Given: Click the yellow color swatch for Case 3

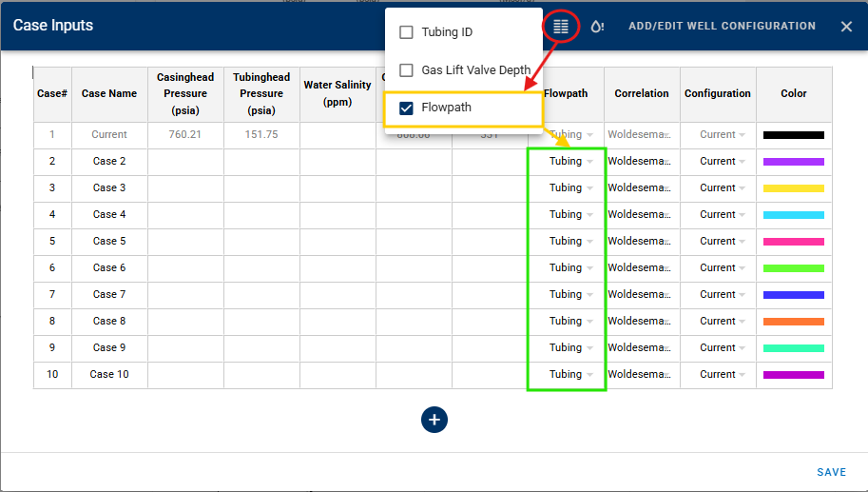Looking at the screenshot, I should (793, 188).
